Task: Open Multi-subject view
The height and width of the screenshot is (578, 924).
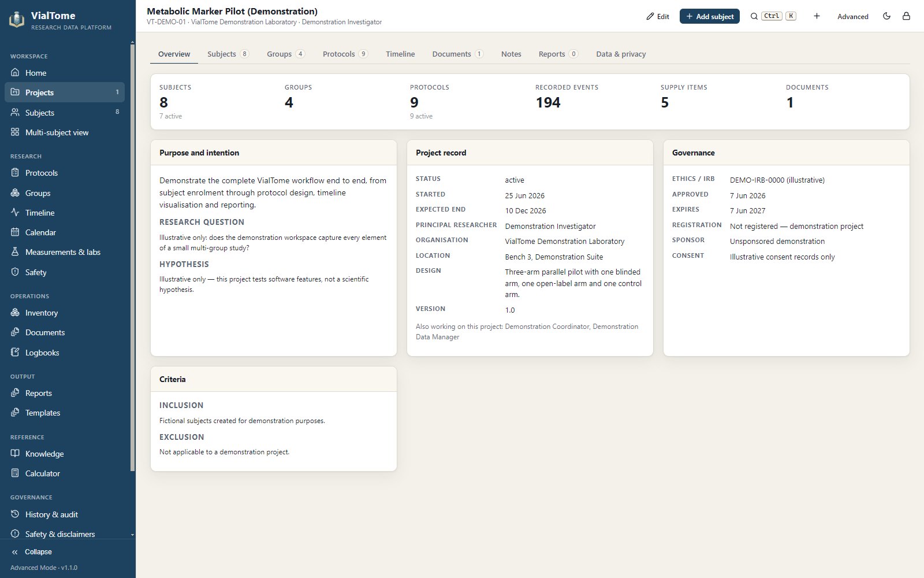Action: [x=65, y=132]
